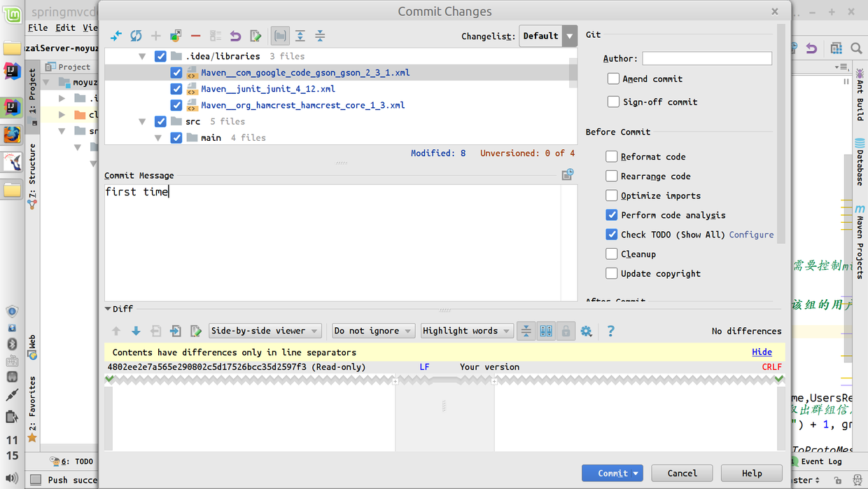This screenshot has height=489, width=868.
Task: Open the Database side tab
Action: click(860, 163)
